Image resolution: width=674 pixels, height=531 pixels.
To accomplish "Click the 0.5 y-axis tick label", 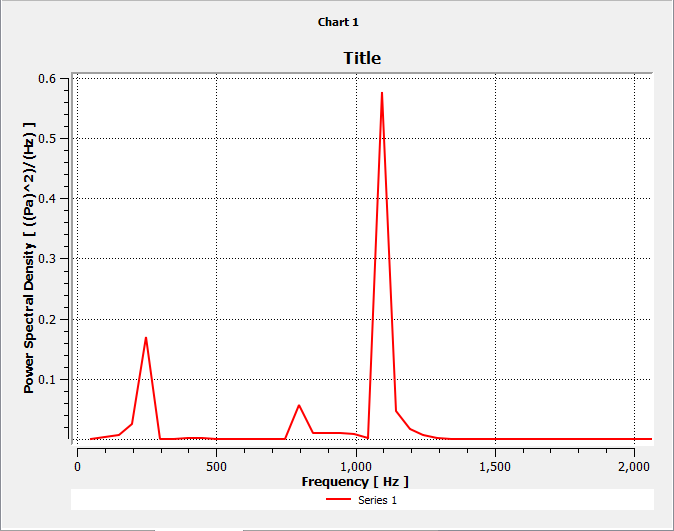I will click(x=47, y=138).
